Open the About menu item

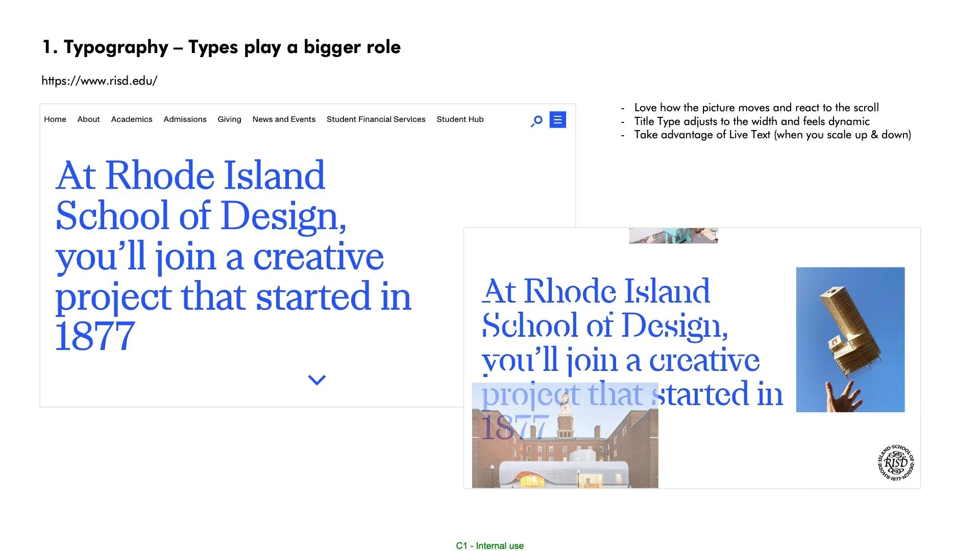coord(88,119)
